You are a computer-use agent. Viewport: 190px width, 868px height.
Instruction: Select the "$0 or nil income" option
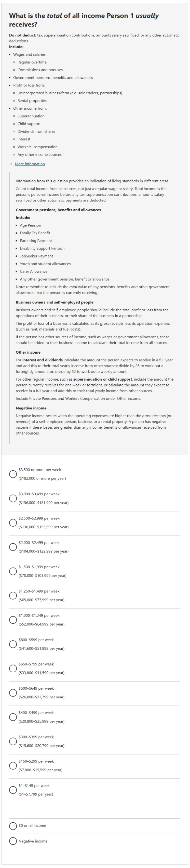[13, 826]
